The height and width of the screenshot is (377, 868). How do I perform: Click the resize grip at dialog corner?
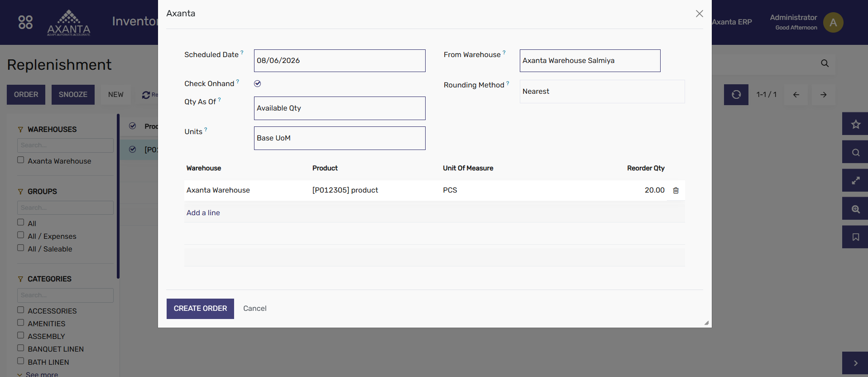tap(706, 323)
